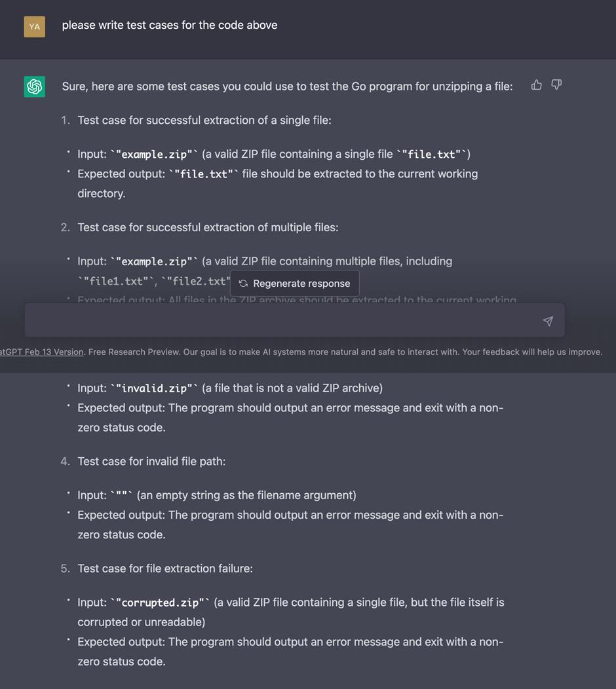This screenshot has width=616, height=689.
Task: Click the paper plane send icon
Action: [548, 321]
